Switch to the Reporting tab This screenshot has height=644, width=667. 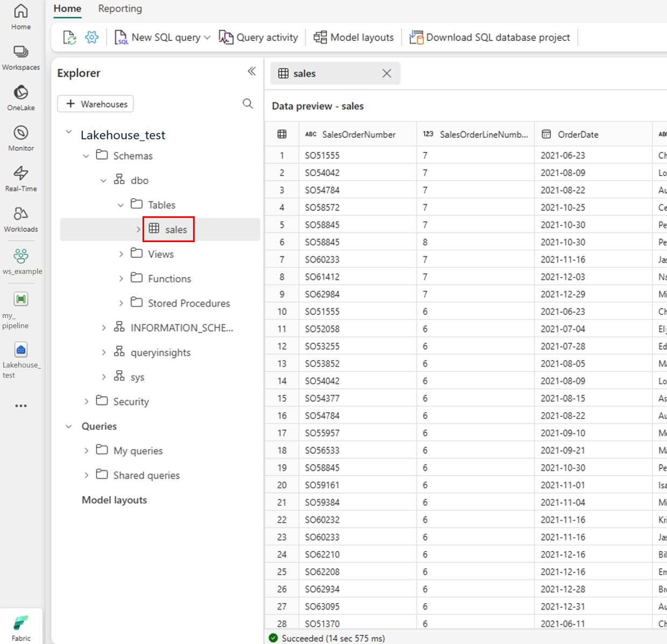120,9
